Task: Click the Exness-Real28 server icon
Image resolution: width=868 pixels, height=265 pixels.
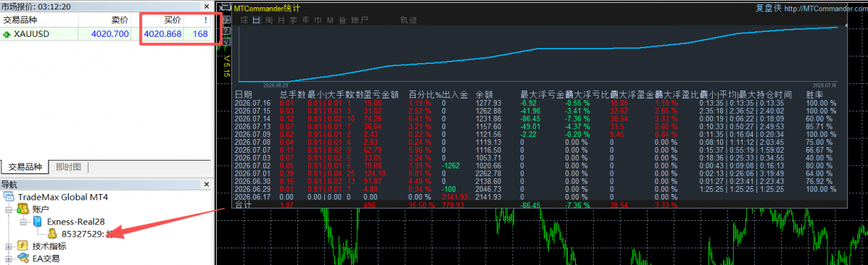Action: coord(38,222)
